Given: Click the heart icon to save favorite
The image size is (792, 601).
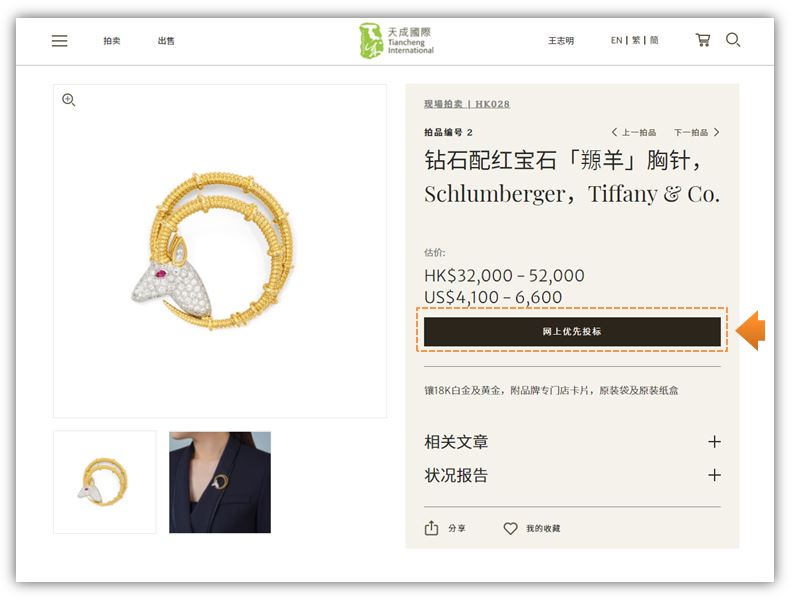Looking at the screenshot, I should 510,528.
